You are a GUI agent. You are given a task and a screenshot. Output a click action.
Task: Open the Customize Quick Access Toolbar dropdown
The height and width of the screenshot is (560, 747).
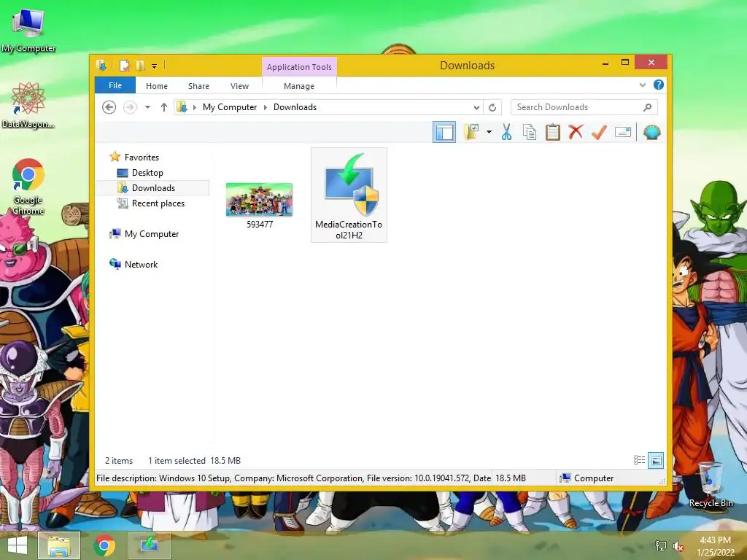tap(155, 66)
